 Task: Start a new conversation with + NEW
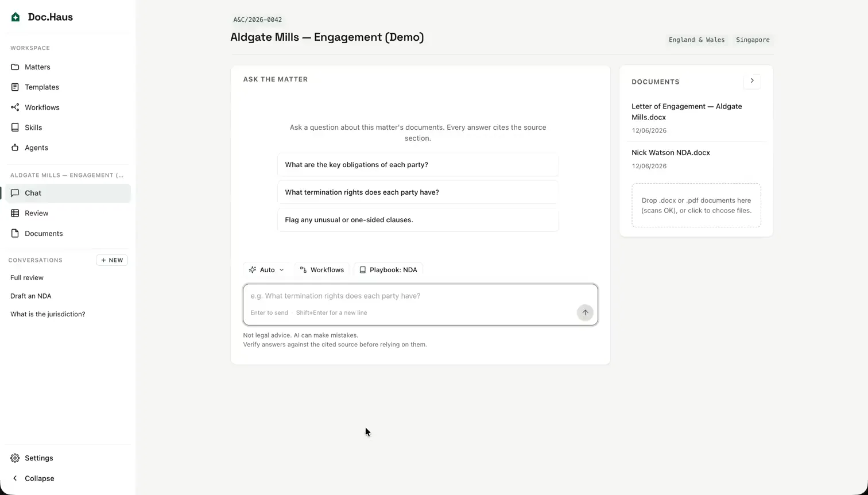point(112,260)
